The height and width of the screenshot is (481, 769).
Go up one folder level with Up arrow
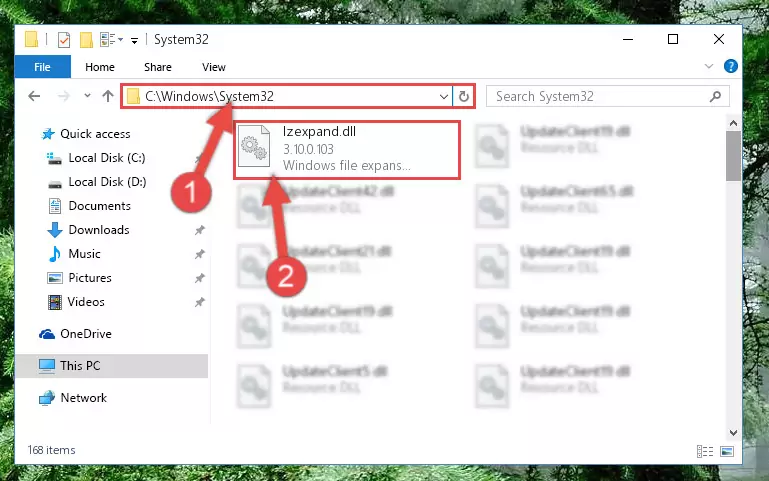[x=108, y=96]
